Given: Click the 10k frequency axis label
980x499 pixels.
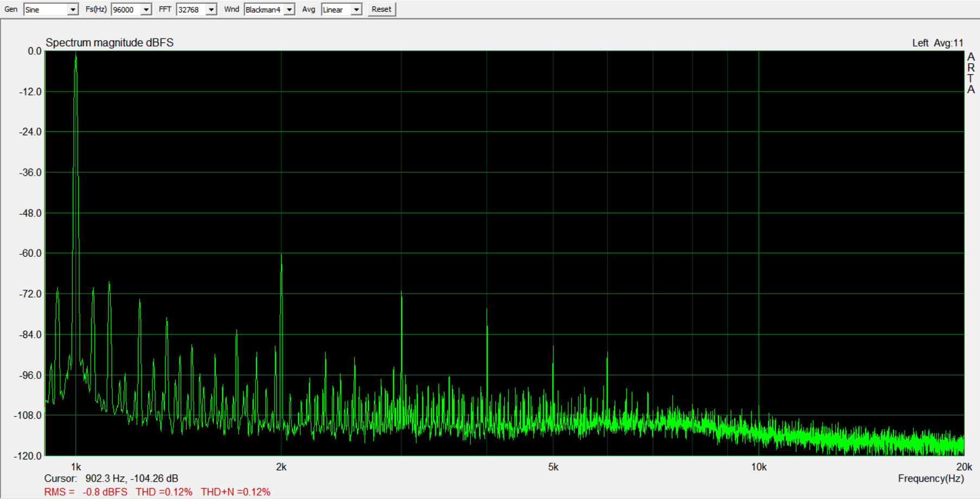Looking at the screenshot, I should click(759, 467).
